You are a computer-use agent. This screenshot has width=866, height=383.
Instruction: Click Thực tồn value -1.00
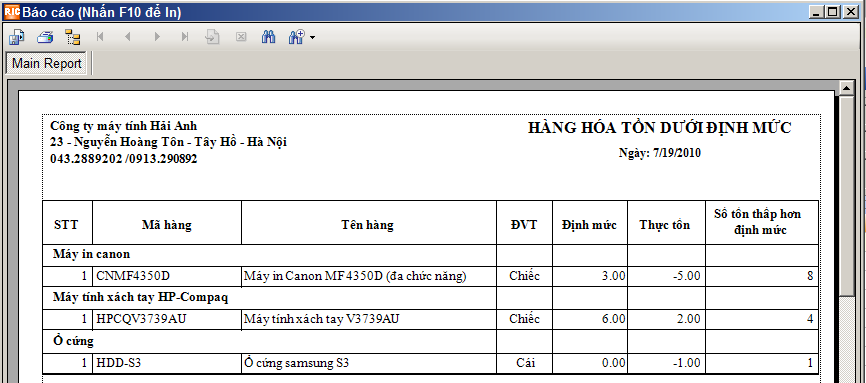686,363
